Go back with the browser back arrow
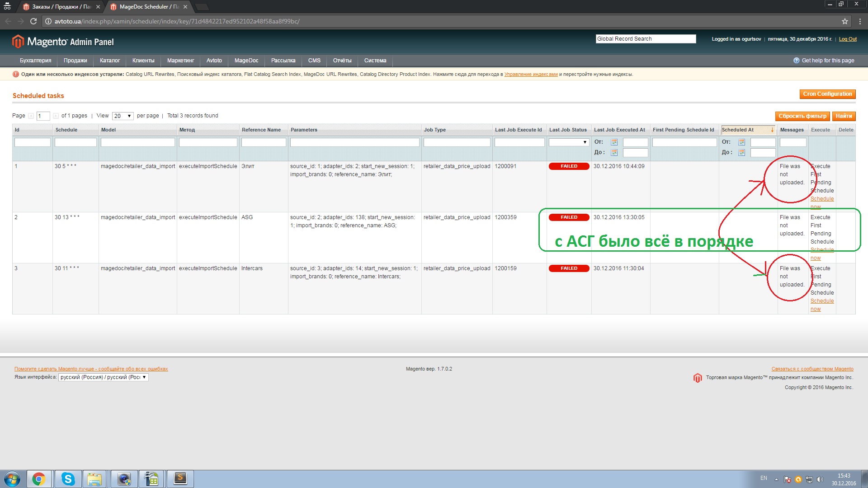The image size is (868, 488). coord(8,21)
